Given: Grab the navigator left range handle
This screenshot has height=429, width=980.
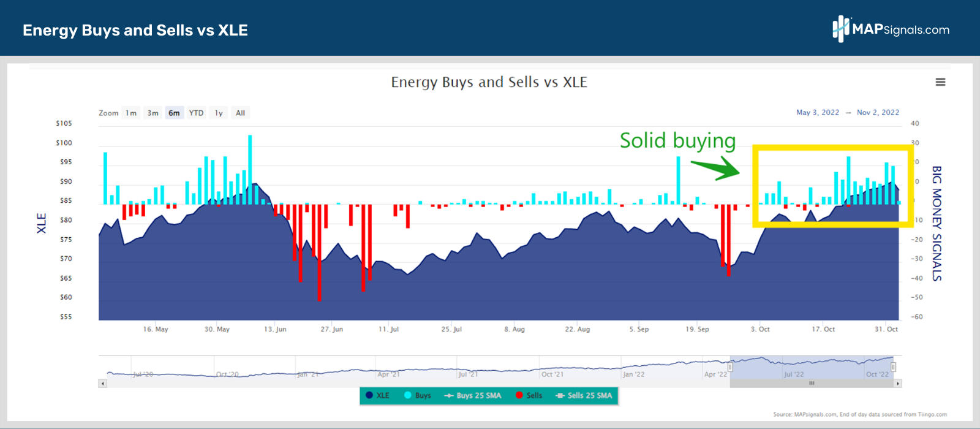Looking at the screenshot, I should click(730, 367).
